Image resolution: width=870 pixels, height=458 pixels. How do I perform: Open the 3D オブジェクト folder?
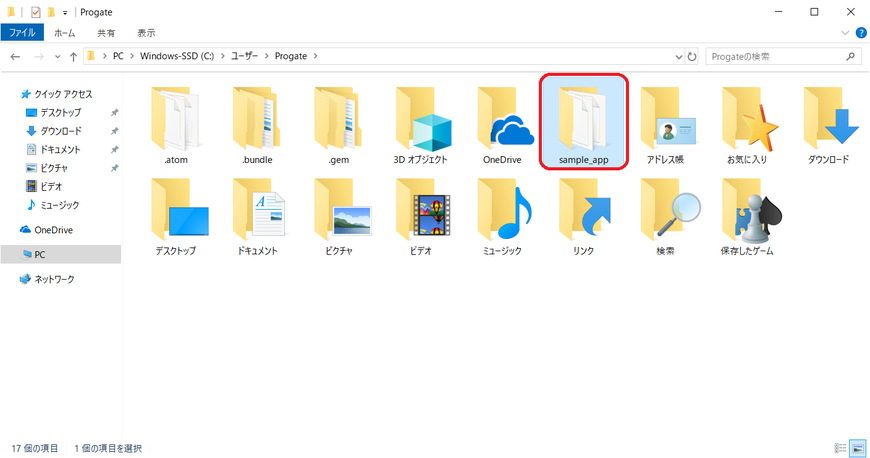click(421, 126)
